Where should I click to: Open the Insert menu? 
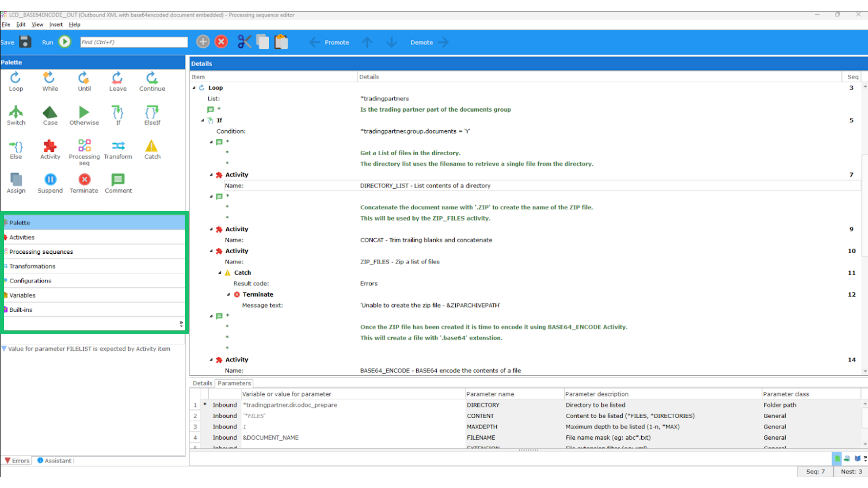[56, 24]
